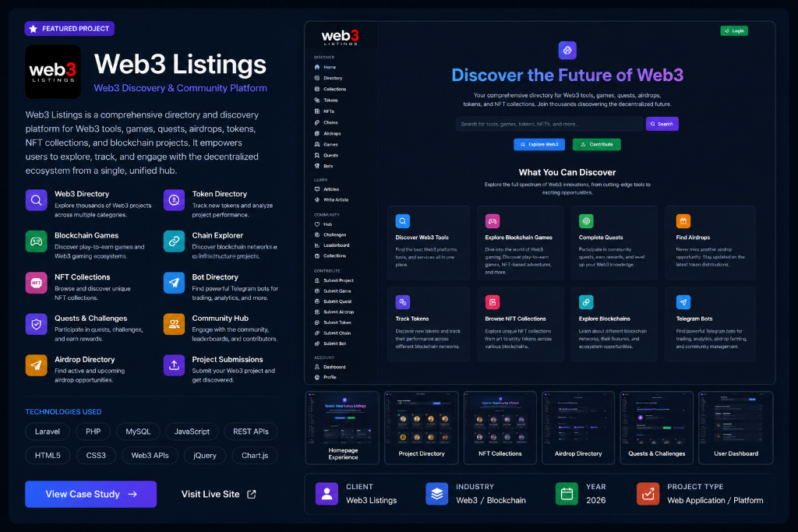Click the Telegram Bots card icon
Viewport: 798px width, 532px height.
point(683,302)
